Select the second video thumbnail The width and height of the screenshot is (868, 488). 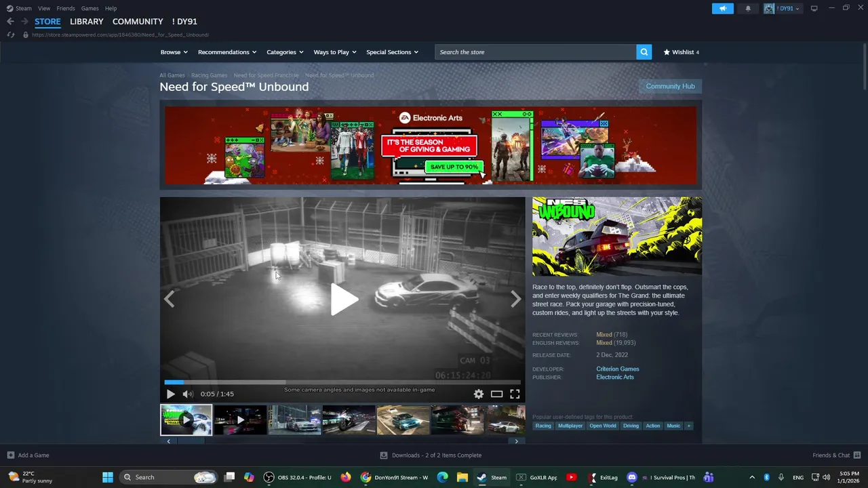pos(240,420)
